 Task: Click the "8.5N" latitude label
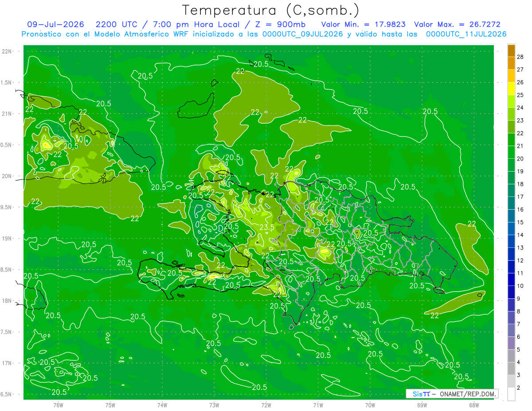click(7, 270)
